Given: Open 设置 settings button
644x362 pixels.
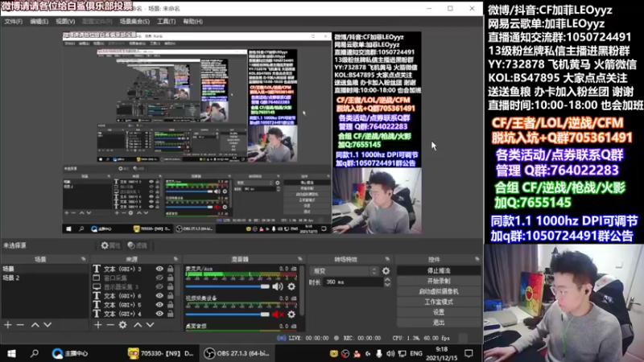Looking at the screenshot, I should 439,312.
